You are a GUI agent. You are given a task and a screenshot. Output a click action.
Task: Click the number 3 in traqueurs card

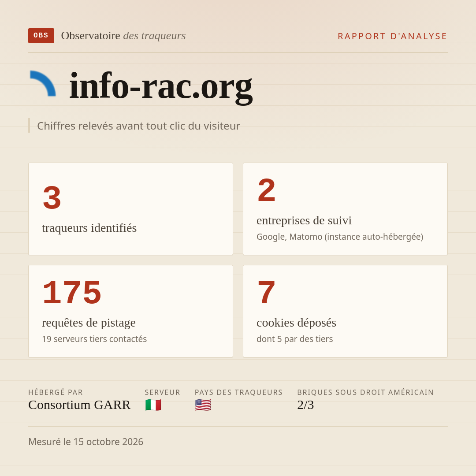tap(52, 197)
